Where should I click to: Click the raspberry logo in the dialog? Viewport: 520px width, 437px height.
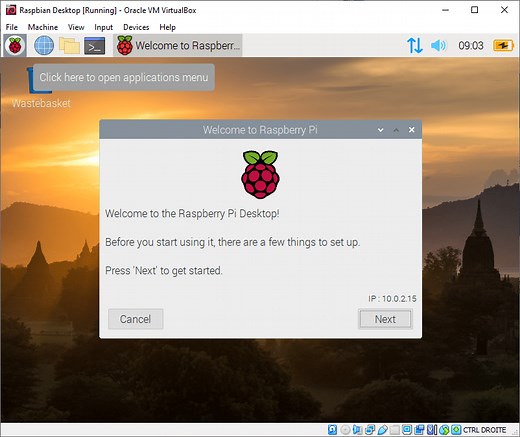tap(260, 174)
